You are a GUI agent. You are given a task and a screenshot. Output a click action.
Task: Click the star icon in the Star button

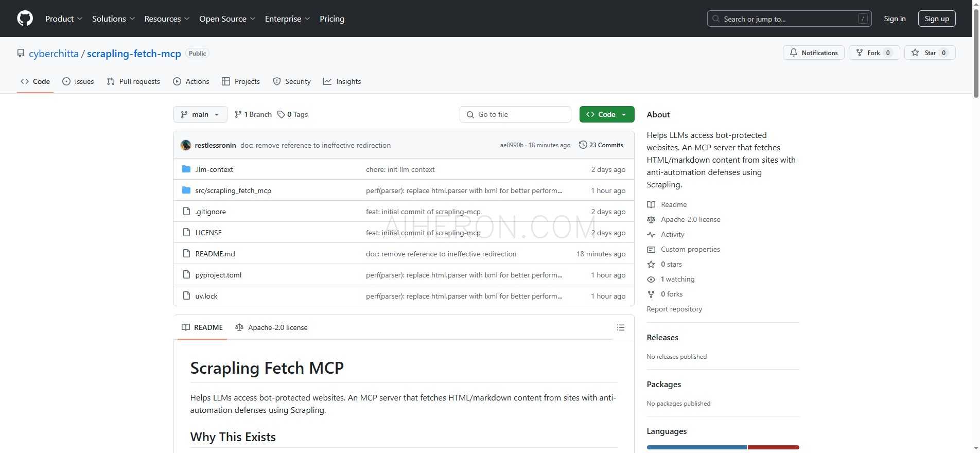[915, 53]
